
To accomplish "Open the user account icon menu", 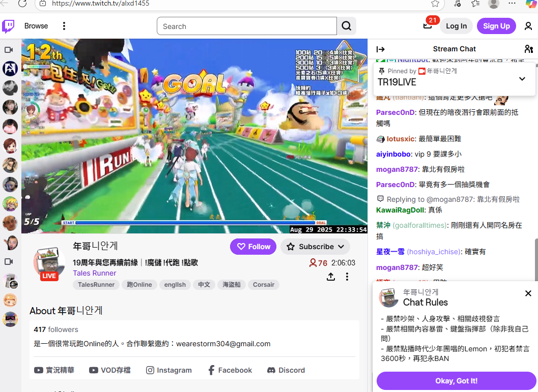I will (528, 26).
